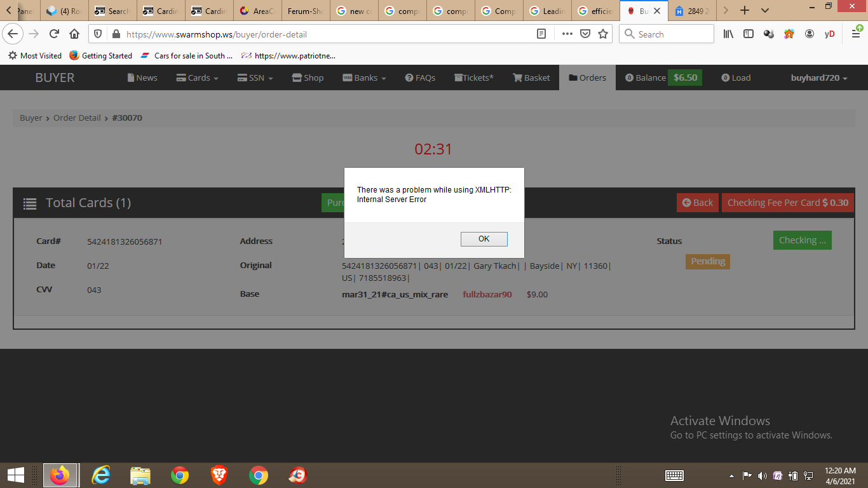Viewport: 868px width, 488px height.
Task: Open the Firefox Library icon
Action: [728, 34]
